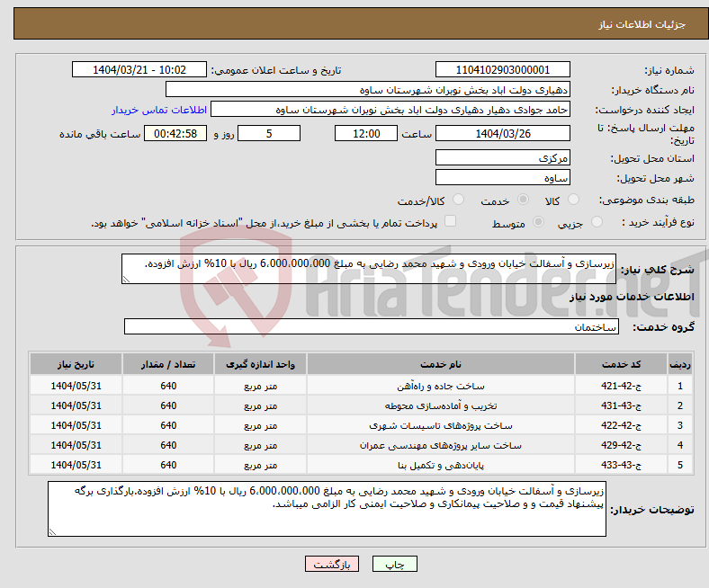The width and height of the screenshot is (709, 588).
Task: Click service name تخریب و آماده‌سازی محوطه
Action: tap(441, 405)
